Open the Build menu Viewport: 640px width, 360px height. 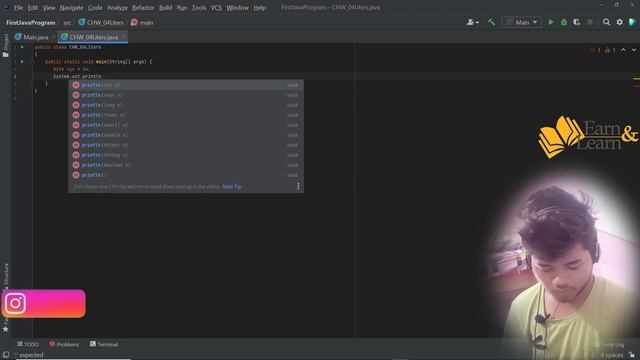165,8
